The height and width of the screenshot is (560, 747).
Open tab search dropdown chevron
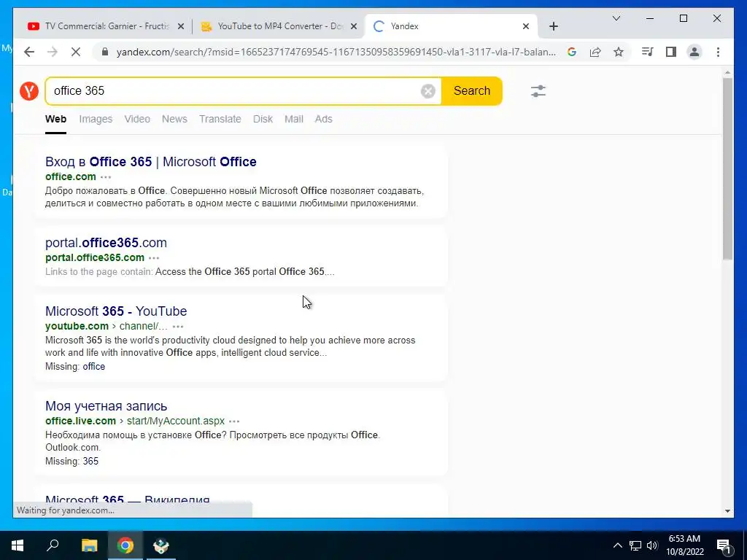pyautogui.click(x=616, y=18)
